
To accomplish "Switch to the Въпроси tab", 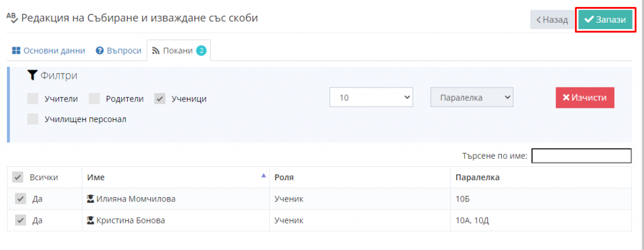I will coord(118,50).
